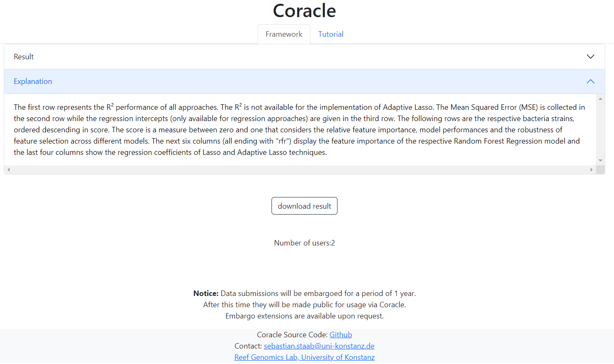Click the explanation scrollbar up arrow
The width and height of the screenshot is (614, 364).
(x=600, y=99)
